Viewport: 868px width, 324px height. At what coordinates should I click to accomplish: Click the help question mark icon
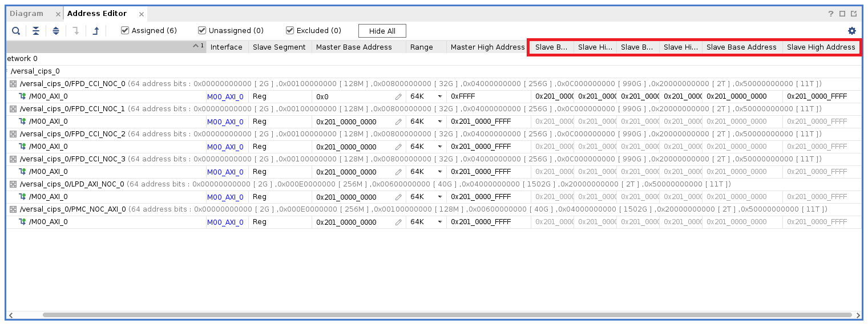pyautogui.click(x=831, y=14)
